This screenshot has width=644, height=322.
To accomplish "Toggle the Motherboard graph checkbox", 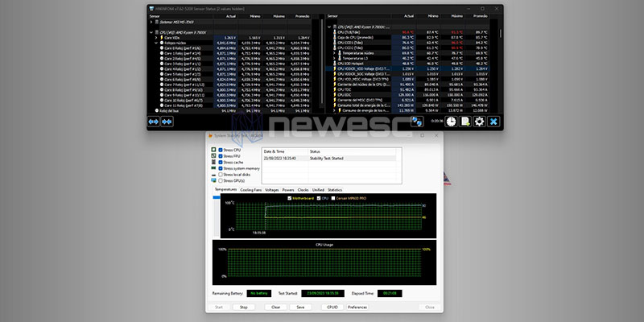I will [290, 198].
